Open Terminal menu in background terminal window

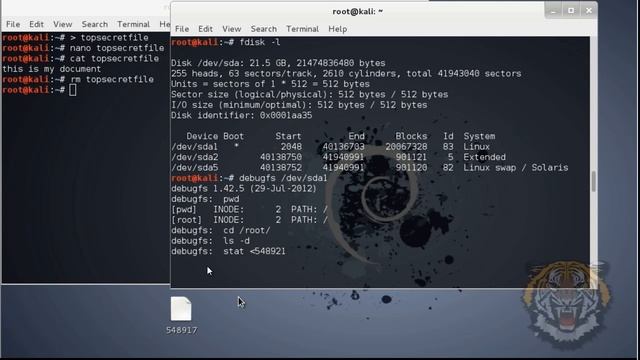click(133, 24)
